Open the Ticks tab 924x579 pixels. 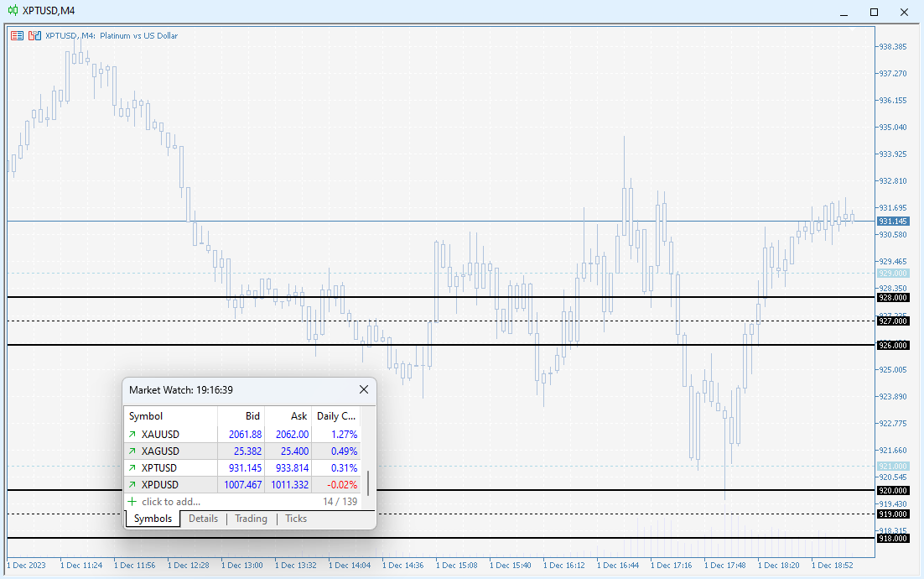point(296,519)
